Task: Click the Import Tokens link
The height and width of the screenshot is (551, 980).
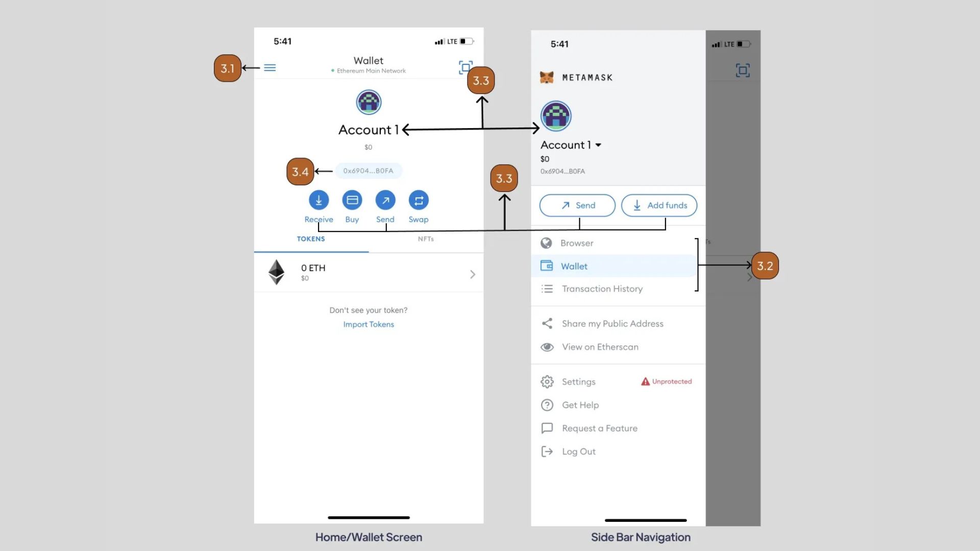Action: point(369,324)
